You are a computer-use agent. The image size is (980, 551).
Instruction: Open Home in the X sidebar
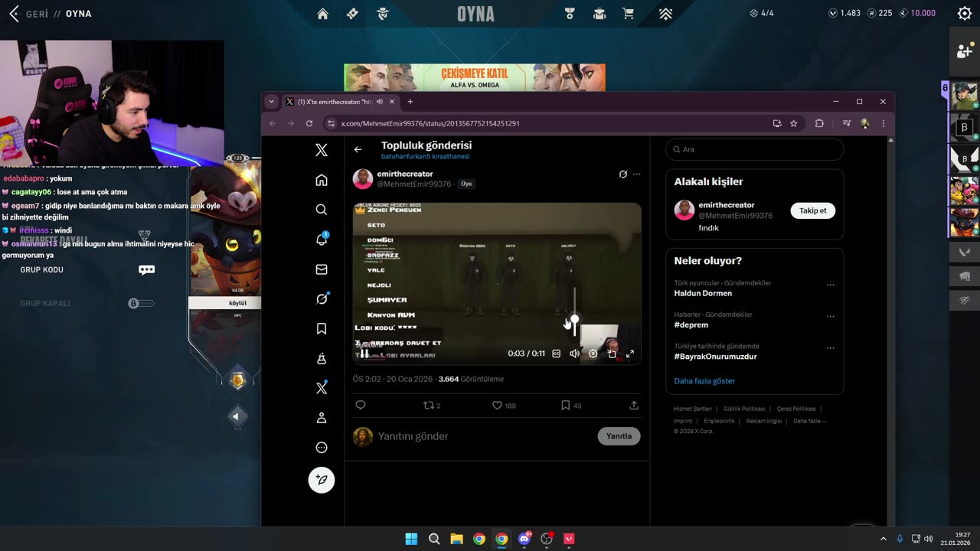coord(322,180)
